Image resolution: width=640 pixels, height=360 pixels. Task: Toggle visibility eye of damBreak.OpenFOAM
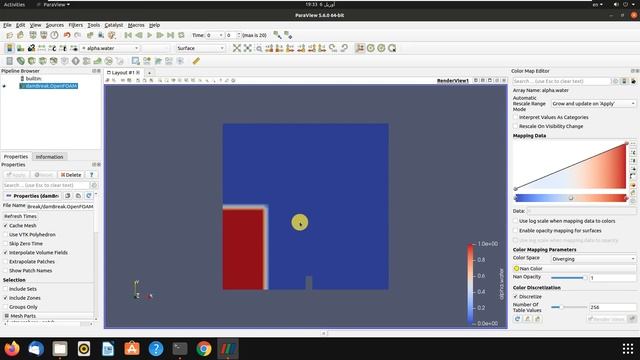[x=4, y=86]
